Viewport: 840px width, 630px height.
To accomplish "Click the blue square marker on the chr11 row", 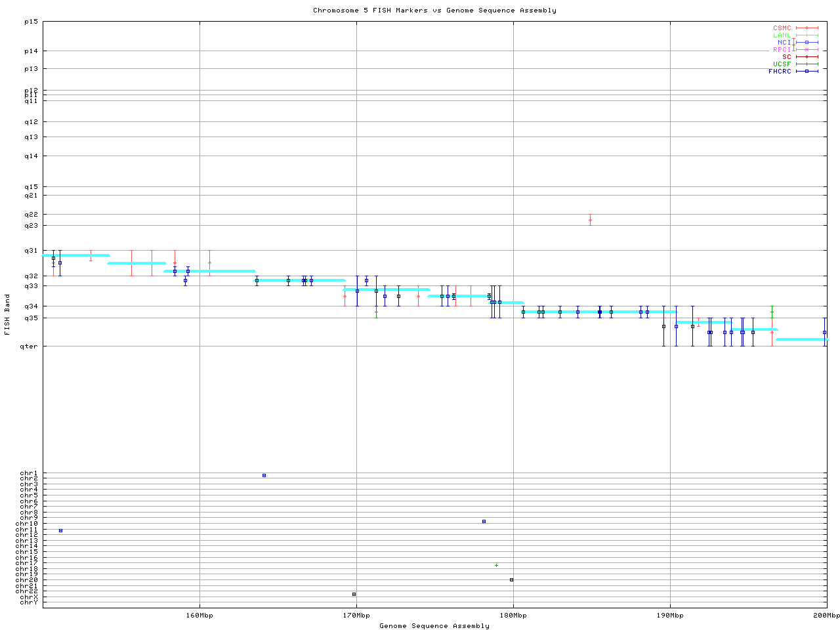I will click(x=60, y=530).
